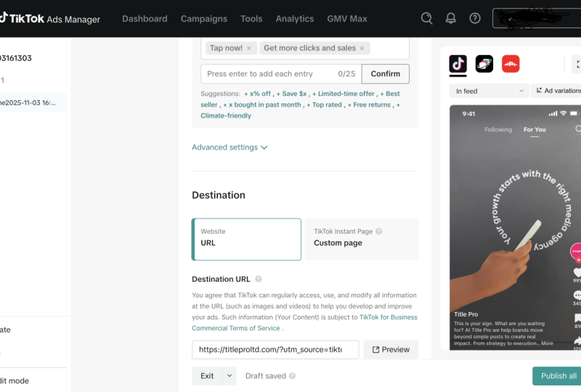The width and height of the screenshot is (581, 392).
Task: Click the Destination URL input field
Action: 275,349
